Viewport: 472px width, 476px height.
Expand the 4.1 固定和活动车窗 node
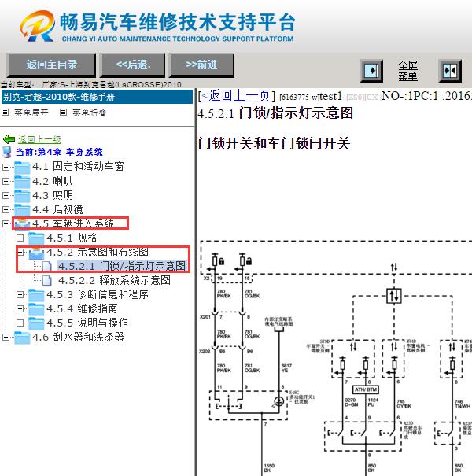pos(6,167)
